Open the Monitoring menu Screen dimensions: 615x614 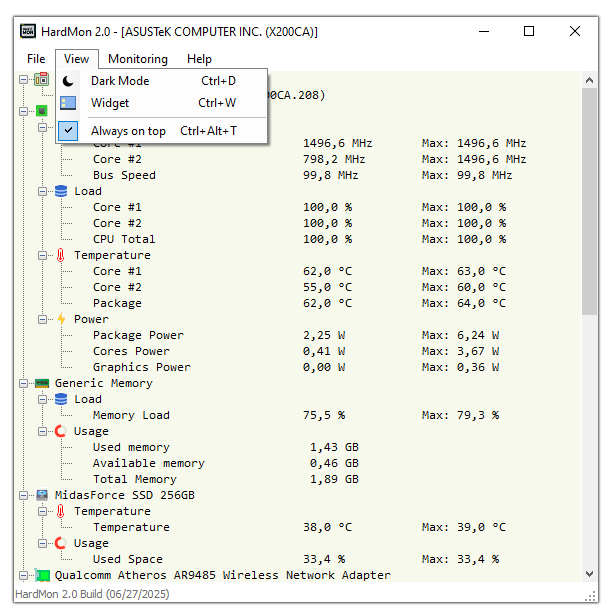(x=138, y=59)
